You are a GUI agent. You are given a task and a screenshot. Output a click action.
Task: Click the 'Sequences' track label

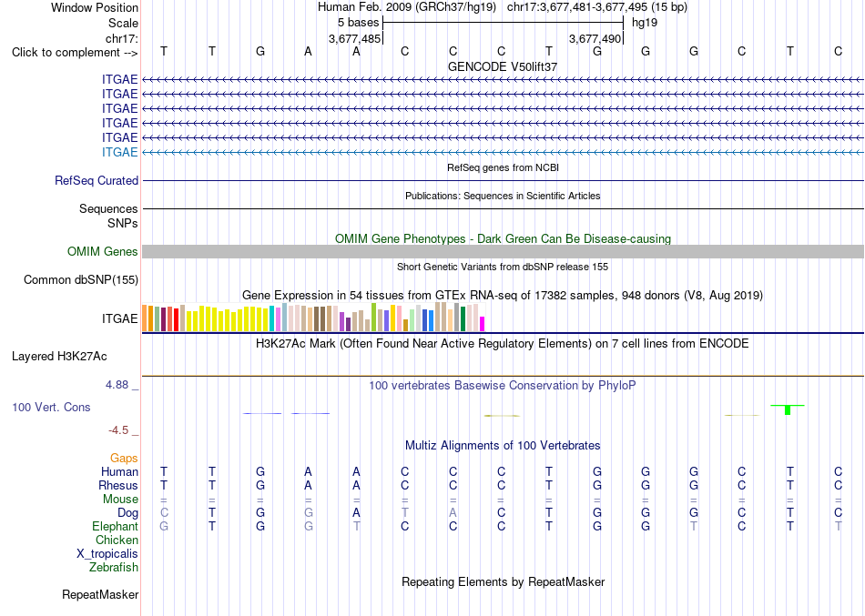108,208
